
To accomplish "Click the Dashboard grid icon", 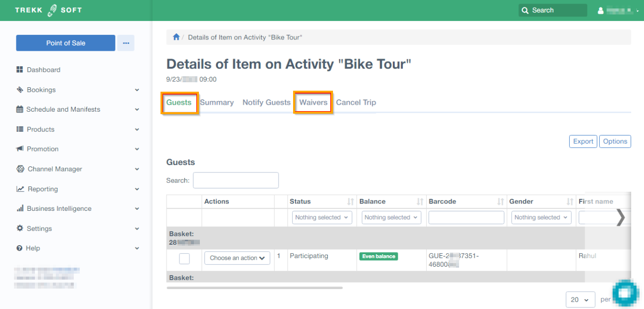I will [20, 70].
